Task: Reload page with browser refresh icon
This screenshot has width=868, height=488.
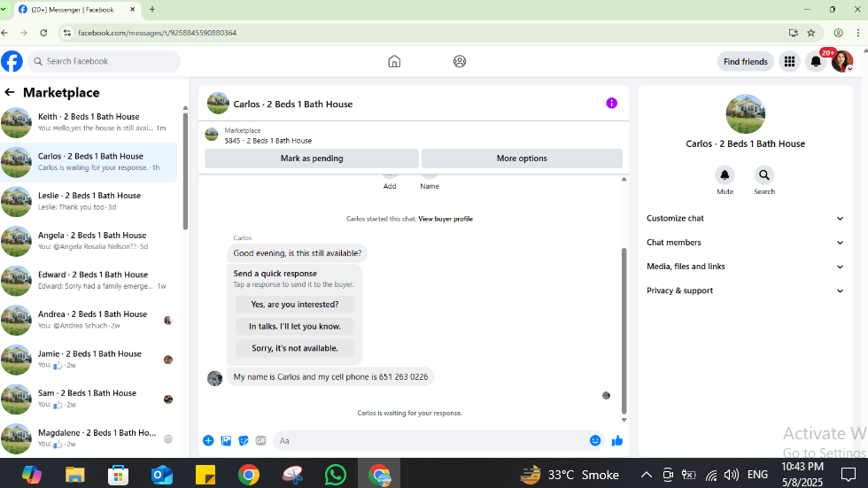Action: 43,33
